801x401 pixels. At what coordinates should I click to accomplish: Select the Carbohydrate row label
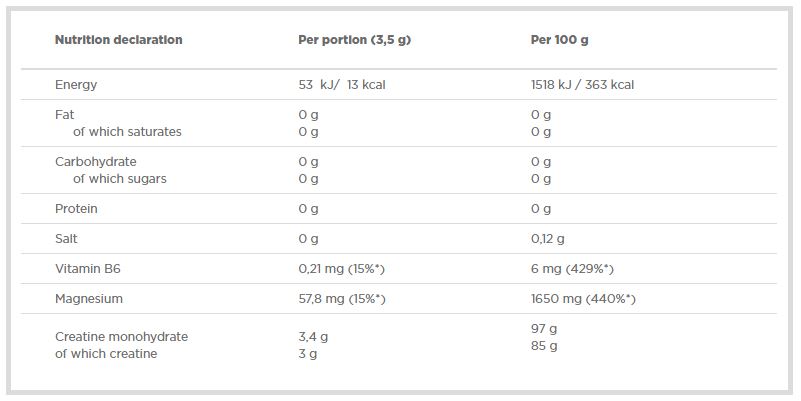[x=96, y=162]
